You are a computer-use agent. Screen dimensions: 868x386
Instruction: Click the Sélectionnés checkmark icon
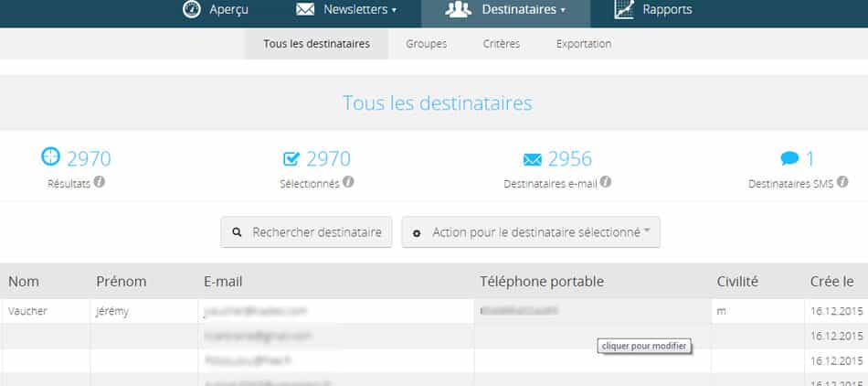point(291,159)
